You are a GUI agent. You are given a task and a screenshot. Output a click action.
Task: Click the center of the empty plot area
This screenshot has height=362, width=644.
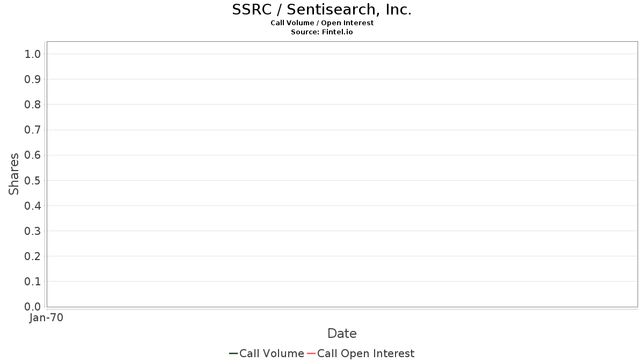tap(342, 174)
